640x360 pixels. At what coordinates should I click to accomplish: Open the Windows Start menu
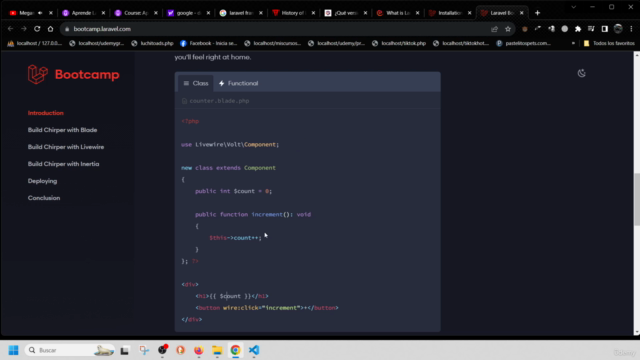13,350
